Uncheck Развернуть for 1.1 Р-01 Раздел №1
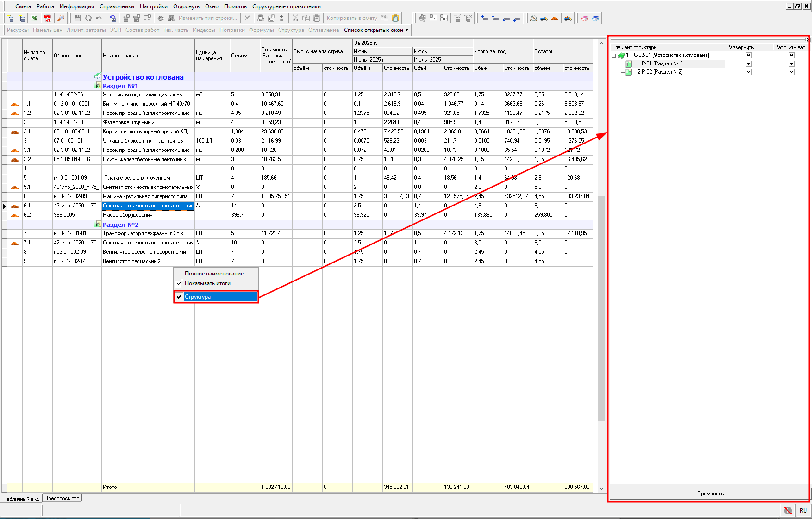 click(749, 63)
